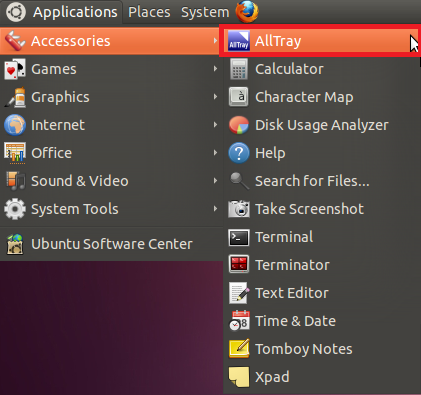Open Help from its label text
The width and height of the screenshot is (421, 395).
coord(270,154)
